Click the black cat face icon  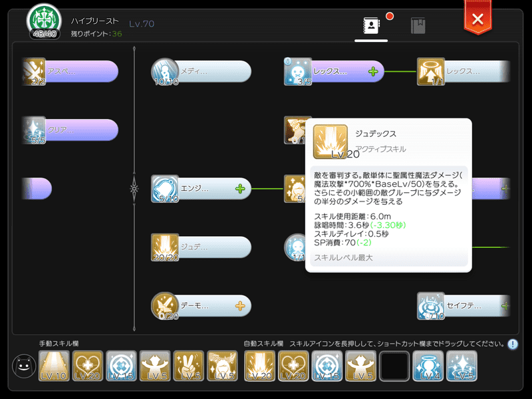point(24,366)
